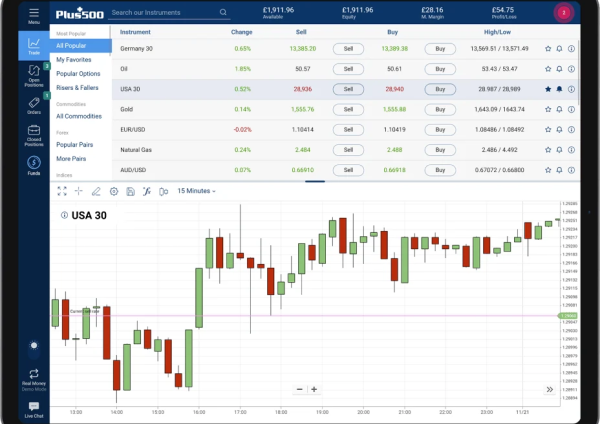Favorite Gold with the star
The width and height of the screenshot is (600, 424).
[548, 109]
